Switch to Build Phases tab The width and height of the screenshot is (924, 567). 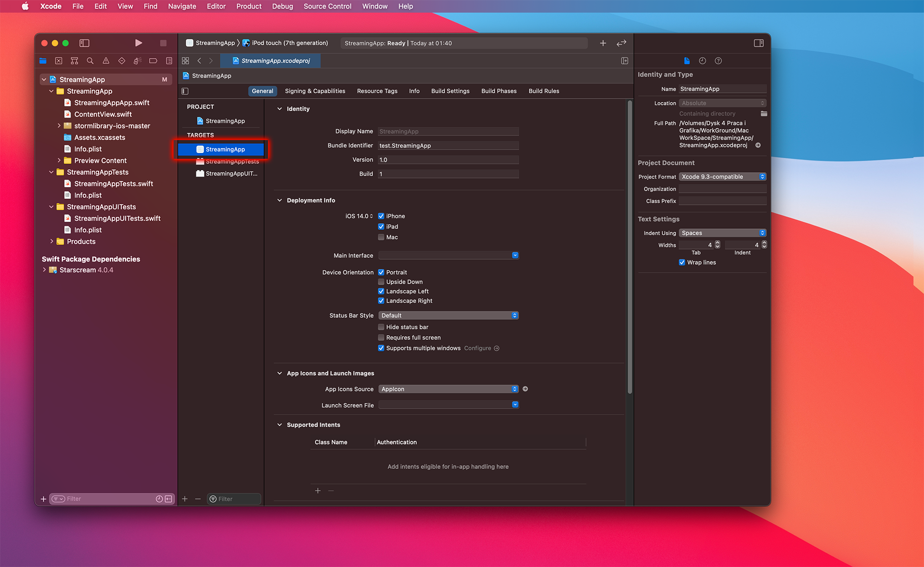(x=499, y=91)
